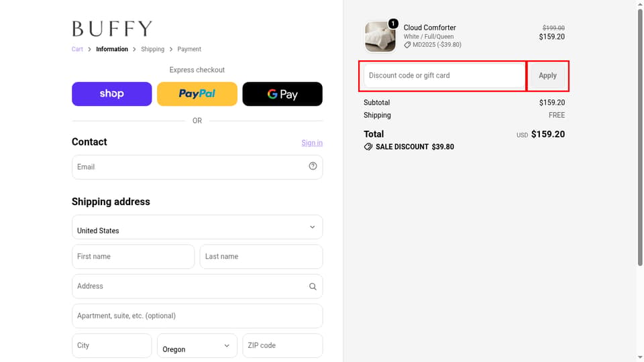Select the Information breadcrumb step
The height and width of the screenshot is (362, 644).
112,49
